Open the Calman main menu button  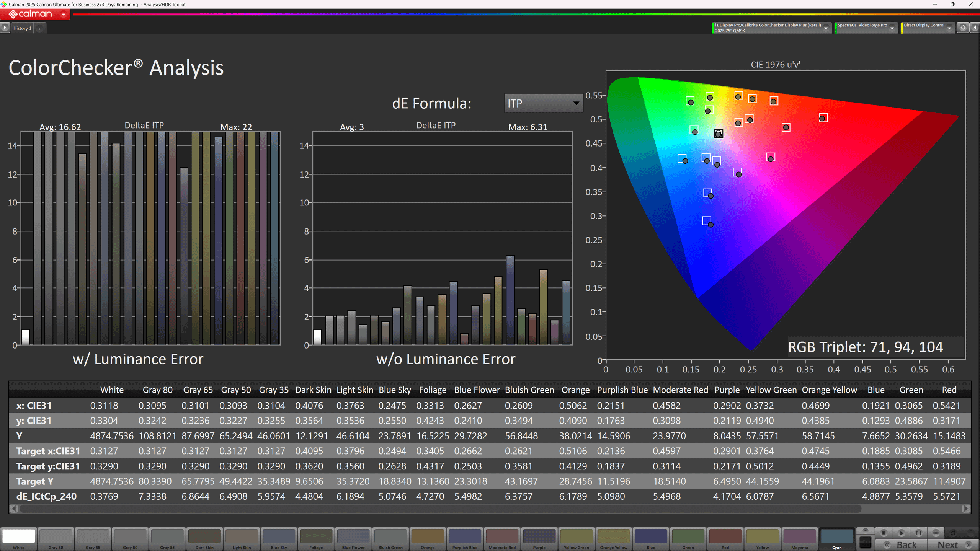point(35,14)
